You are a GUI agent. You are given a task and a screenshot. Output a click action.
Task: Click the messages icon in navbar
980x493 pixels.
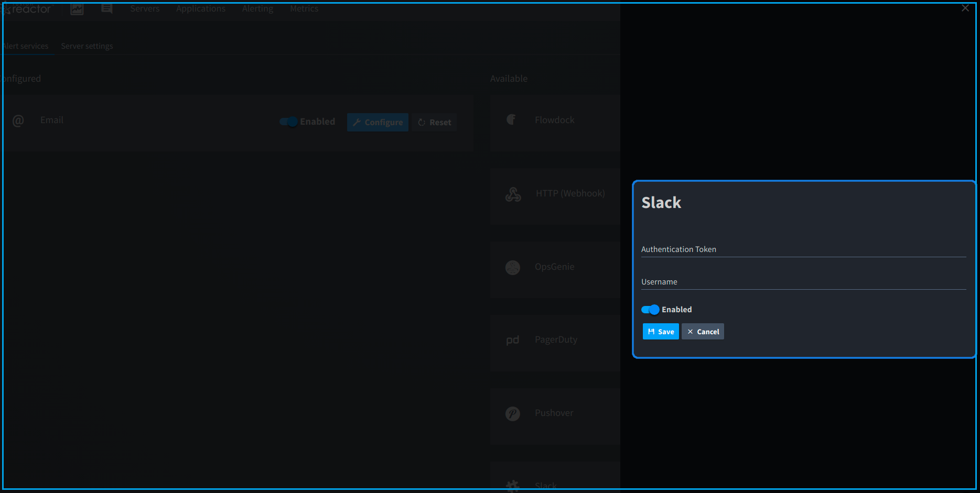pos(107,9)
